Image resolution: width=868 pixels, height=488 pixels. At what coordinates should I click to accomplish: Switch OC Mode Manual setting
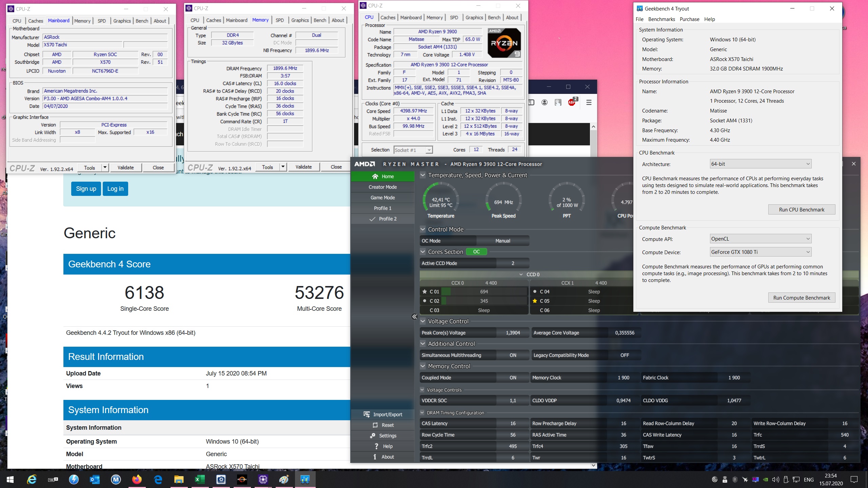click(x=502, y=241)
